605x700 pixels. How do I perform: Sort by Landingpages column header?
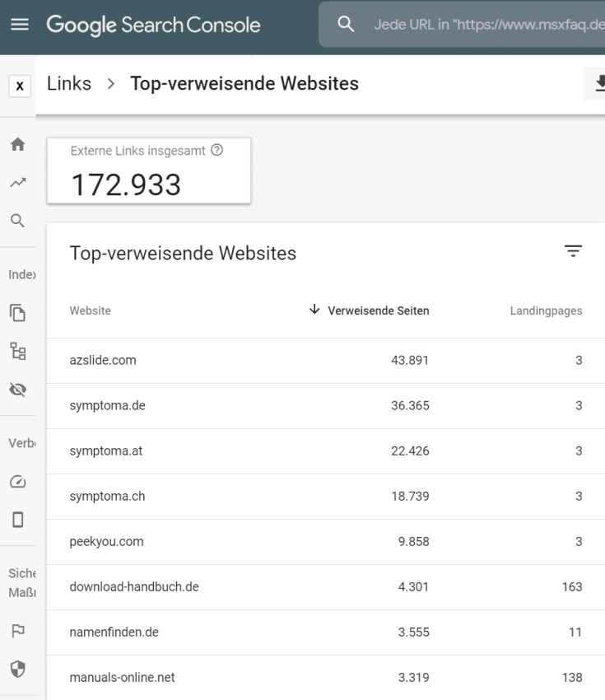546,310
